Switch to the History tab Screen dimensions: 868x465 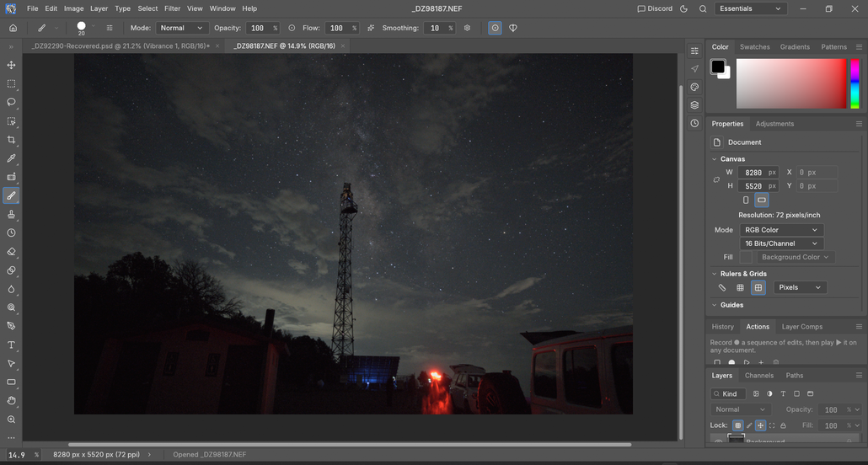(722, 327)
